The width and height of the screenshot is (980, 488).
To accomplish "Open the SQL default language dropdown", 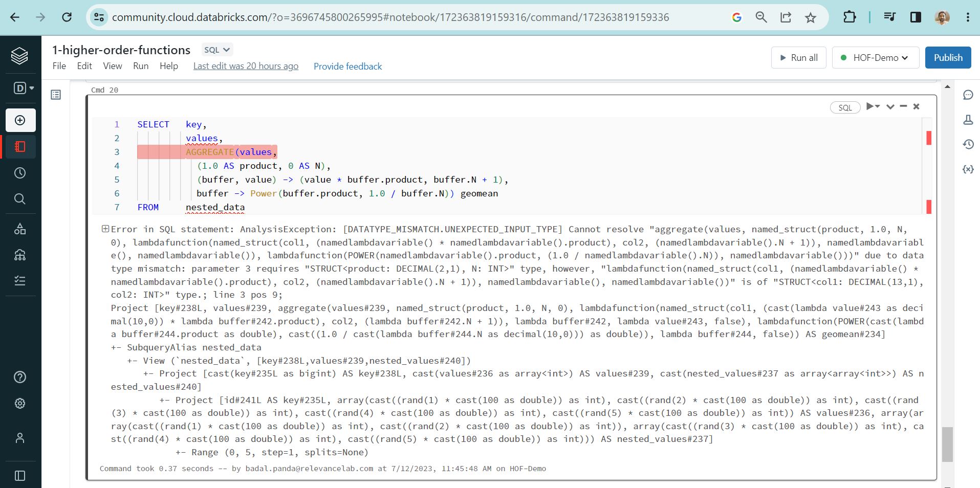I will pyautogui.click(x=217, y=50).
